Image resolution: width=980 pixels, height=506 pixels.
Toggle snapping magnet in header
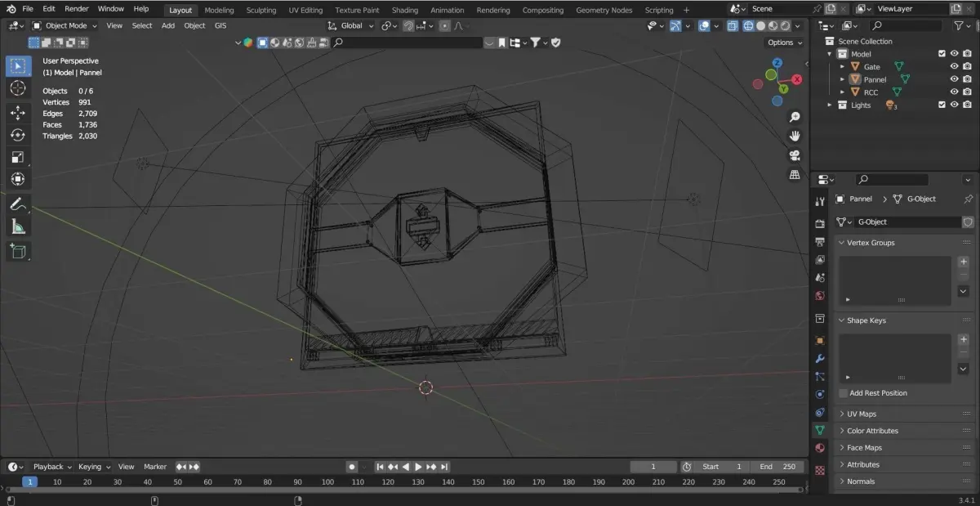tap(408, 25)
